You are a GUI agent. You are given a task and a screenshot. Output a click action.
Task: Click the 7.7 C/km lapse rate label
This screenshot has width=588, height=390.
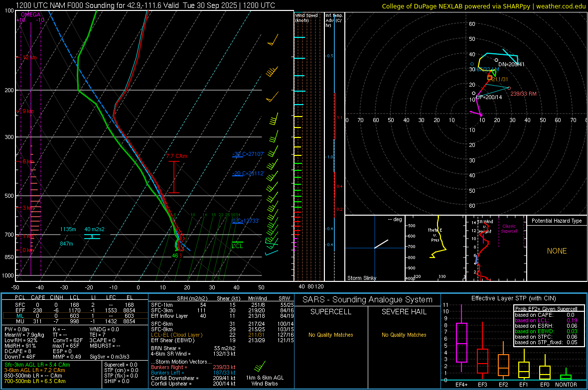pos(176,156)
